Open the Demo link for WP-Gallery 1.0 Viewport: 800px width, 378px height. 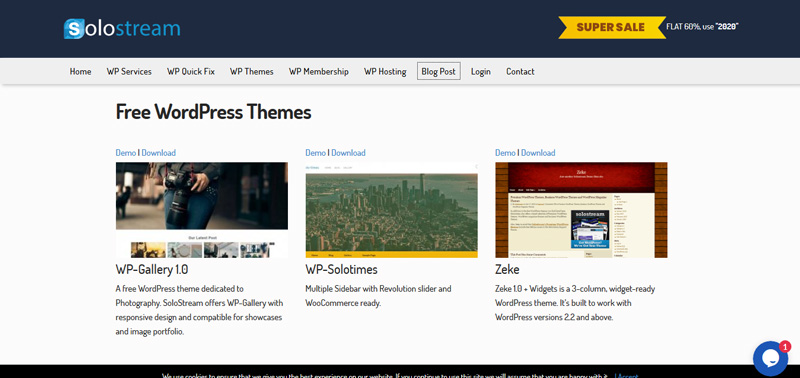coord(126,153)
